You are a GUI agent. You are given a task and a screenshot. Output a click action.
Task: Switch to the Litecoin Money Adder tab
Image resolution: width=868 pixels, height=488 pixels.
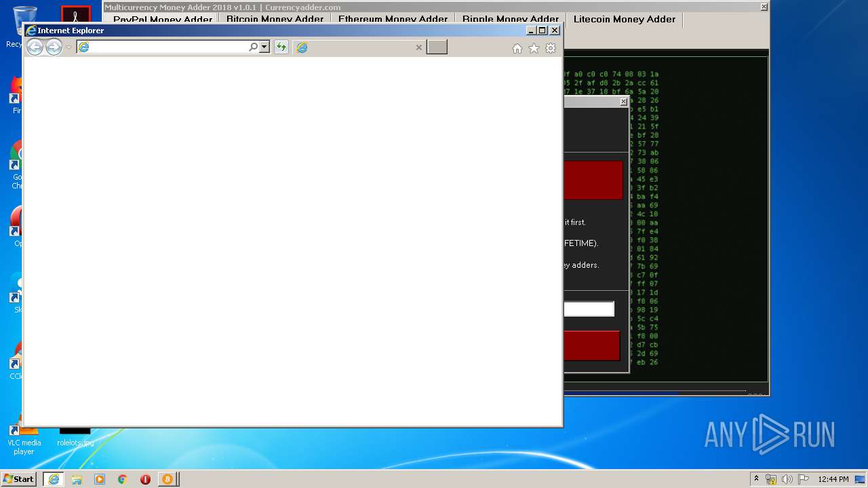pyautogui.click(x=625, y=19)
